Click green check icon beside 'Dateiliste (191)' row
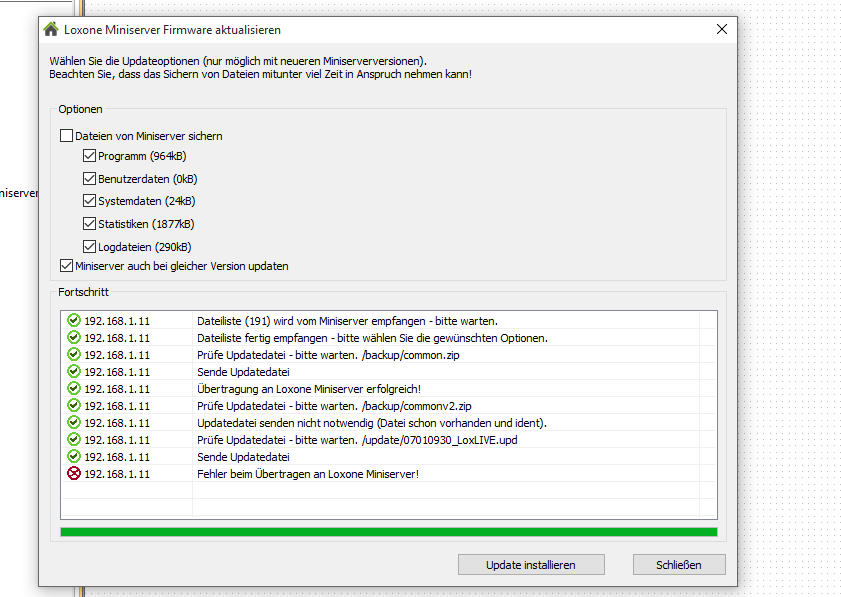This screenshot has height=597, width=841. coord(73,321)
